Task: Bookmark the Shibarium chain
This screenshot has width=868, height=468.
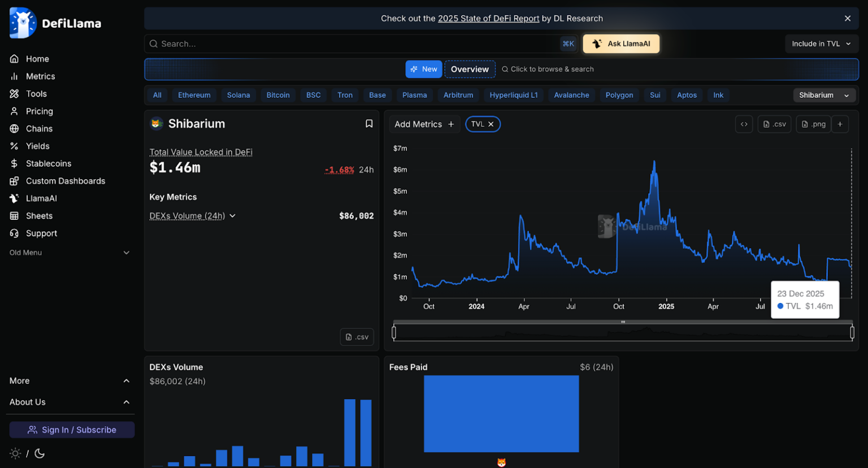Action: tap(369, 124)
